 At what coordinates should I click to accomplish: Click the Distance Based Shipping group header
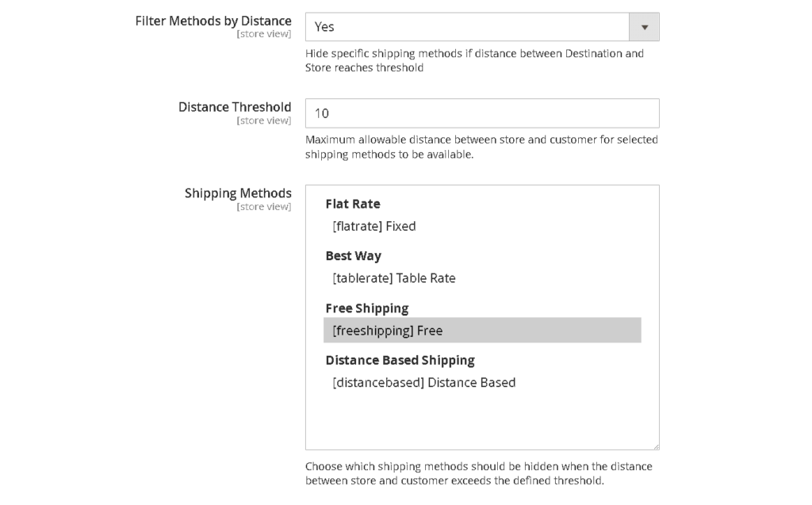[400, 360]
